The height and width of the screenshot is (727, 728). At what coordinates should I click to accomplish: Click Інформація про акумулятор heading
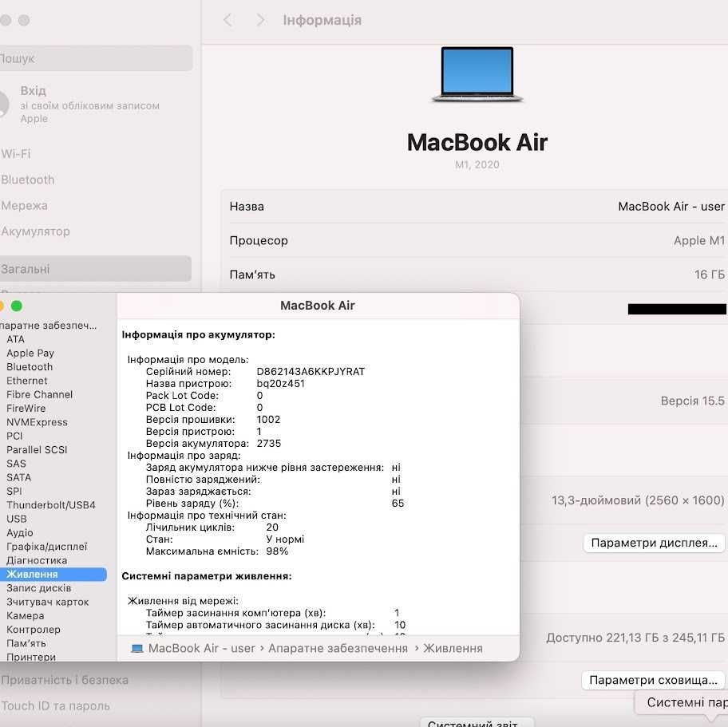tap(198, 334)
